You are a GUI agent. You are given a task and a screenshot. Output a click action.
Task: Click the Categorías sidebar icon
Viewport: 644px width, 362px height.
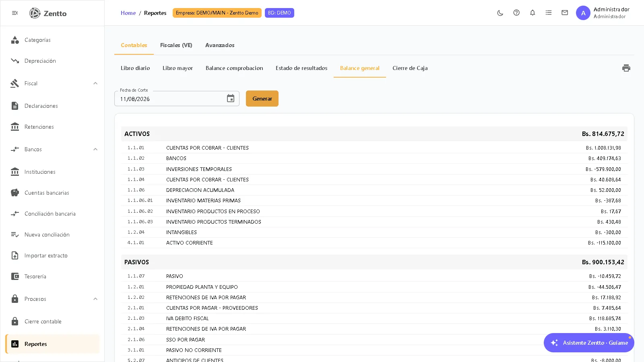click(15, 40)
